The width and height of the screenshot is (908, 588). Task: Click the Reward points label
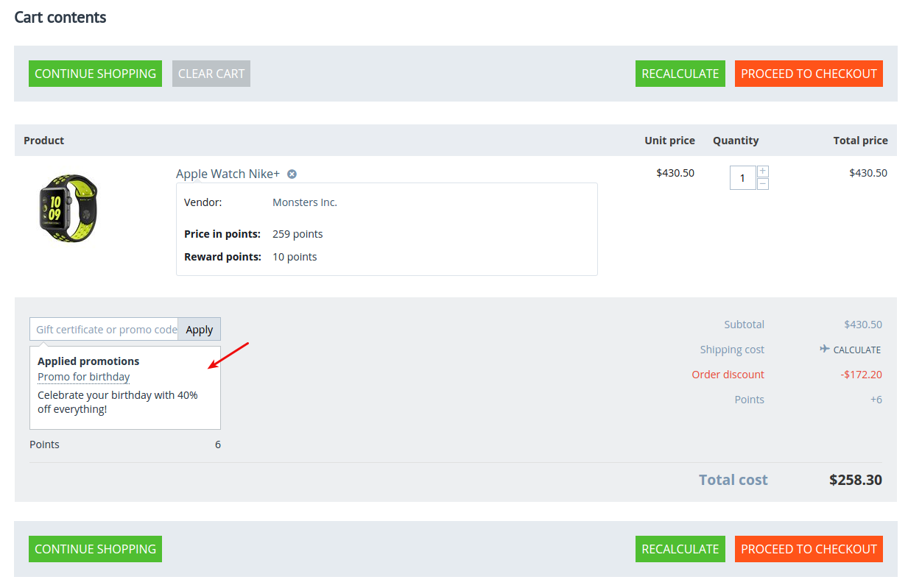[x=222, y=257]
